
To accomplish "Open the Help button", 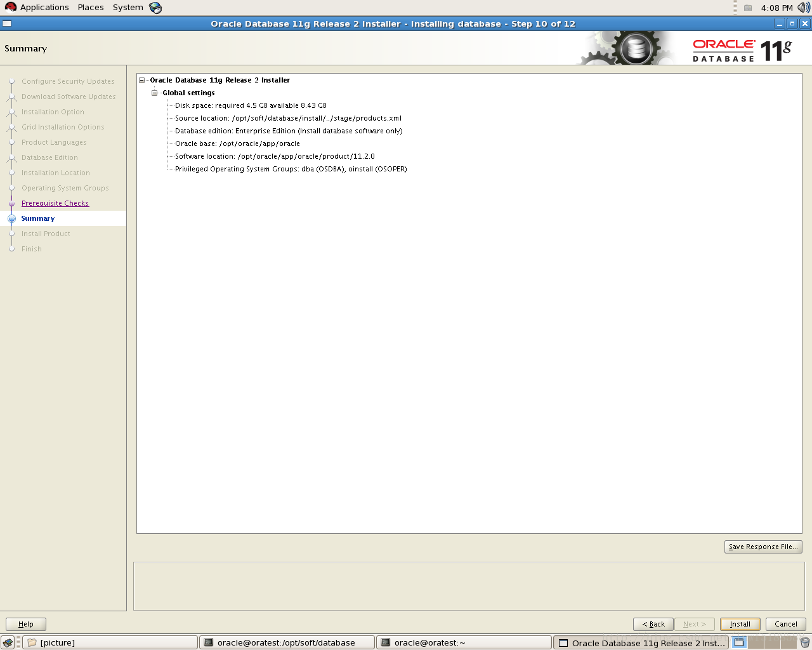I will [26, 624].
